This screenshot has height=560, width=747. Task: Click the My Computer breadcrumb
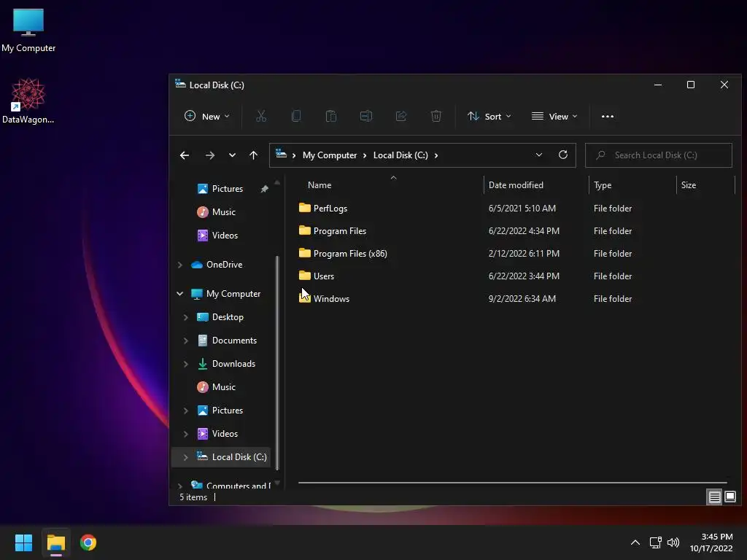330,155
